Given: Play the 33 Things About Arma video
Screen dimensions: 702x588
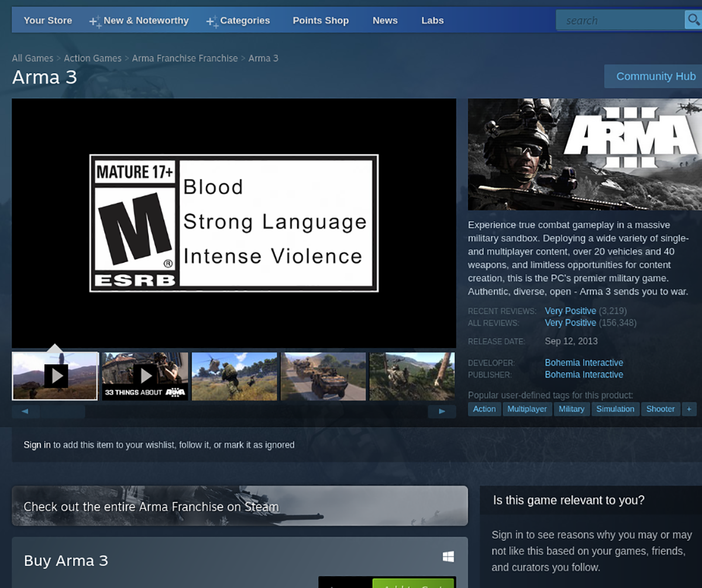Looking at the screenshot, I should coord(145,376).
